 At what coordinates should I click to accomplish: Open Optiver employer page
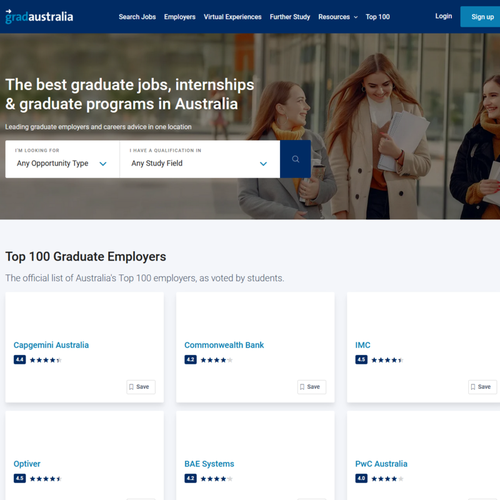(x=27, y=464)
